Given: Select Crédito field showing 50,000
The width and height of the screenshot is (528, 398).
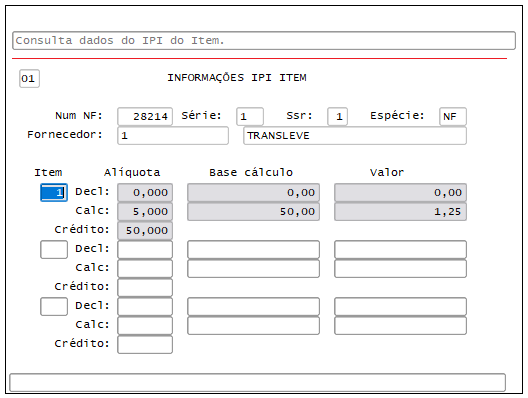Looking at the screenshot, I should [145, 231].
